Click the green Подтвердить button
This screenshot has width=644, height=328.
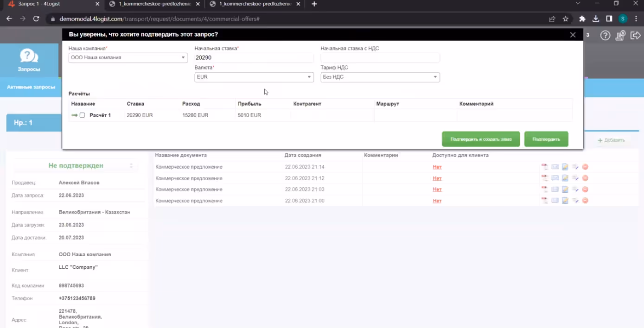[x=546, y=139]
